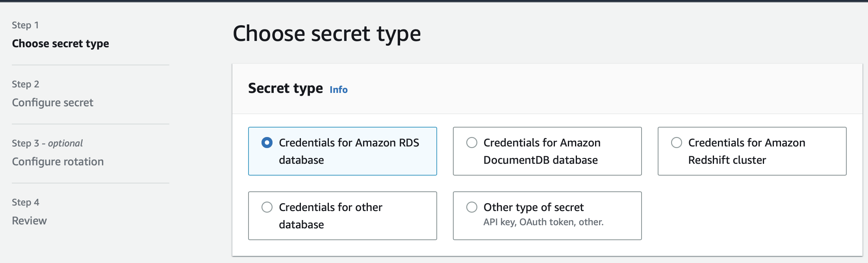Image resolution: width=868 pixels, height=263 pixels.
Task: Click the DocumentDB database option card
Action: point(547,151)
